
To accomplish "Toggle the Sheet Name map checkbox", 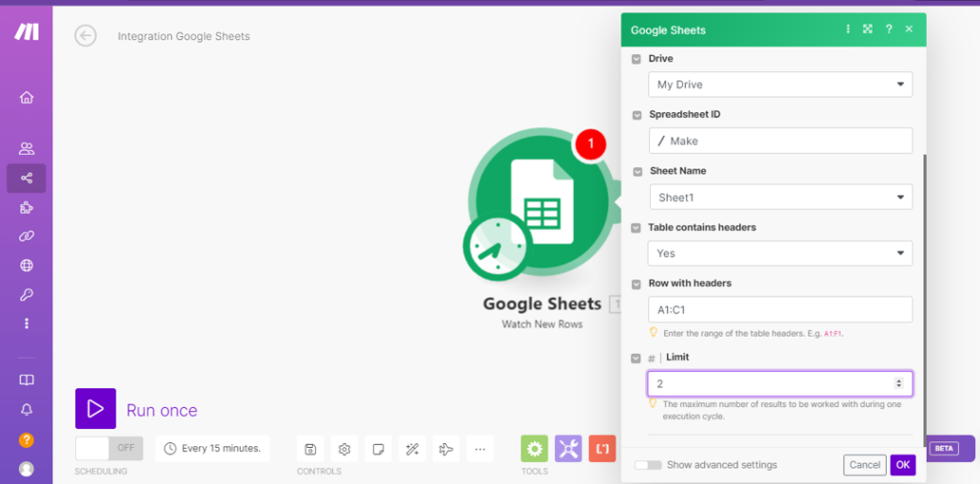I will tap(637, 171).
